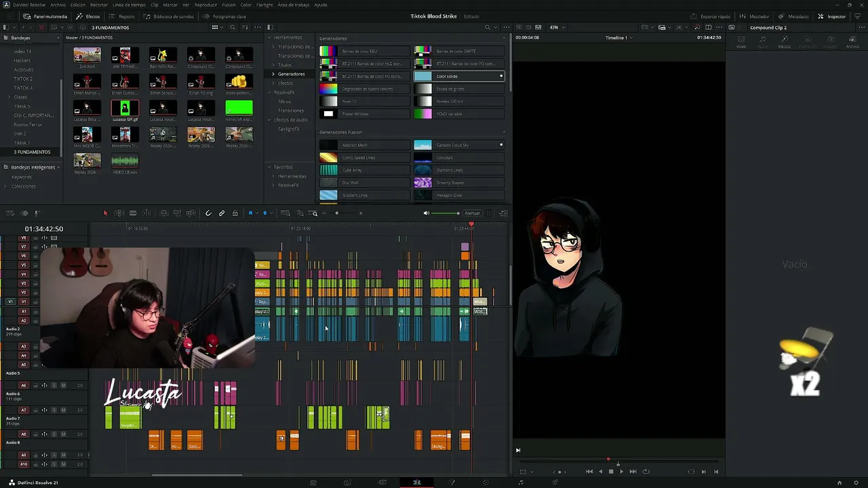Screen dimensions: 868x488
Task: Select the Color sólido generator
Action: [459, 76]
